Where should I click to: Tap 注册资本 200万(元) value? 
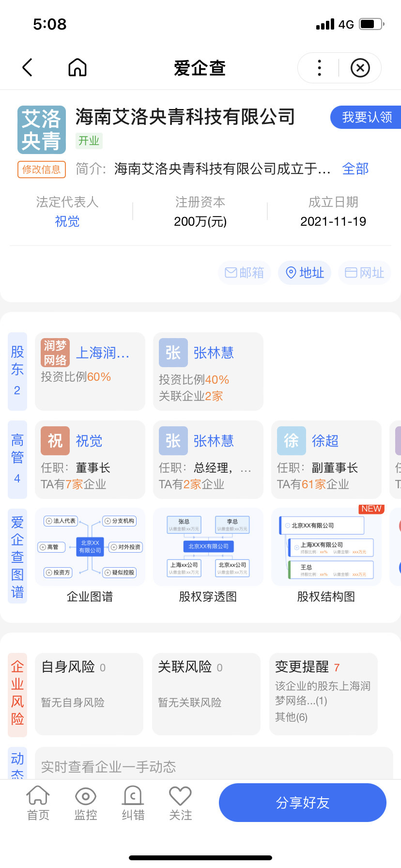click(x=200, y=221)
